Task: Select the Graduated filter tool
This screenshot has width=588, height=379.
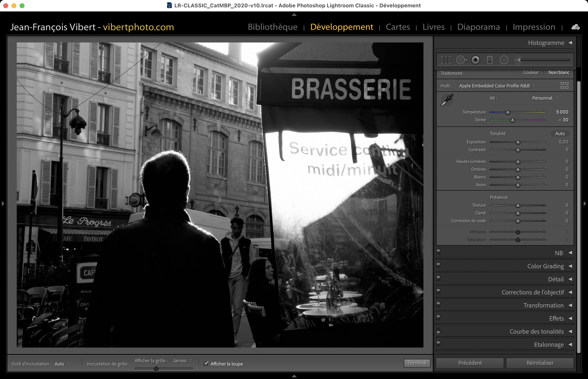Action: pyautogui.click(x=490, y=60)
